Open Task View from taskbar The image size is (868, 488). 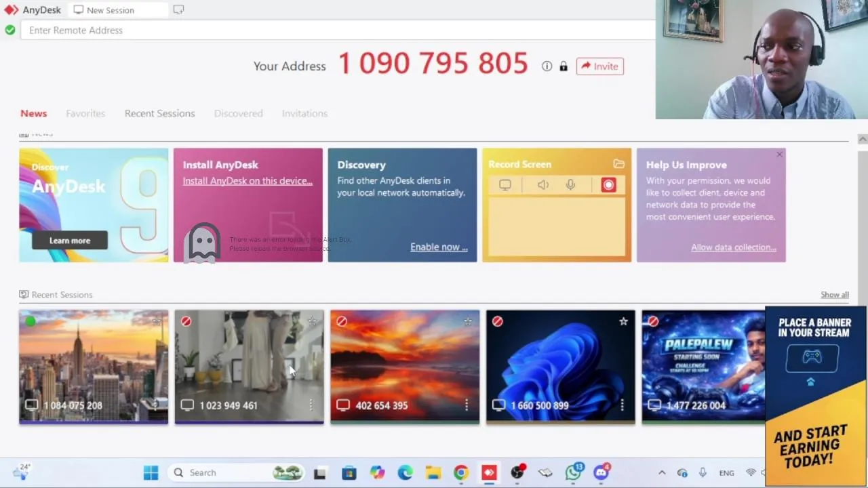(319, 472)
